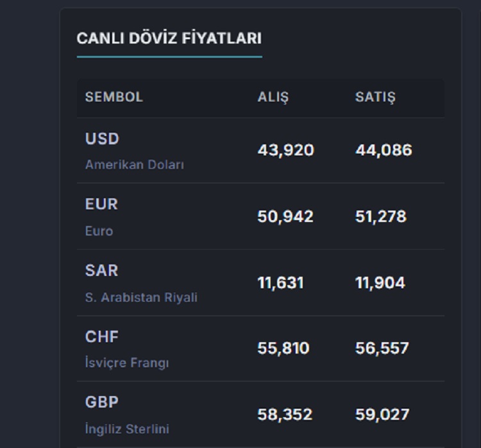Select the SATIŞ column header
Viewport: 481px width, 448px height.
click(375, 98)
